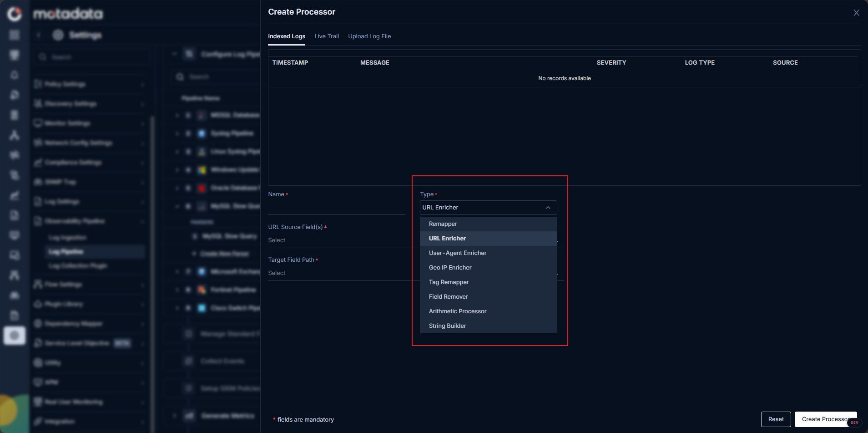Click the Network Config Settings icon
The image size is (868, 433).
pos(38,143)
